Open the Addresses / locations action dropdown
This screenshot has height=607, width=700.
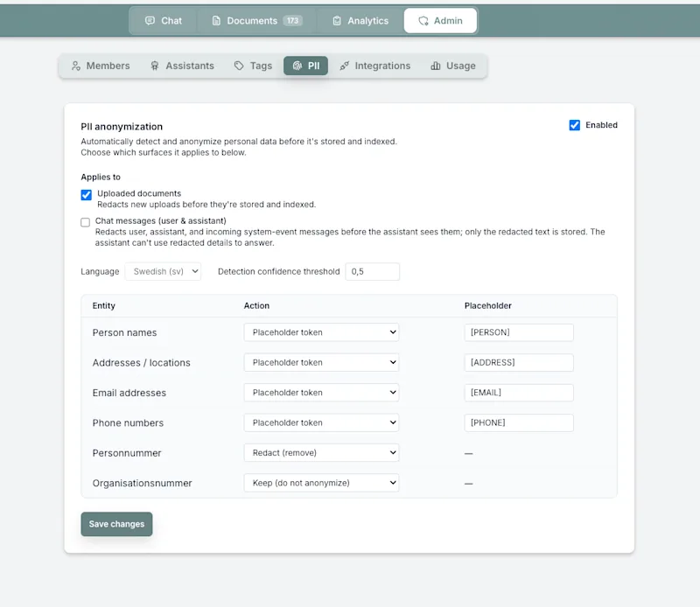(321, 362)
